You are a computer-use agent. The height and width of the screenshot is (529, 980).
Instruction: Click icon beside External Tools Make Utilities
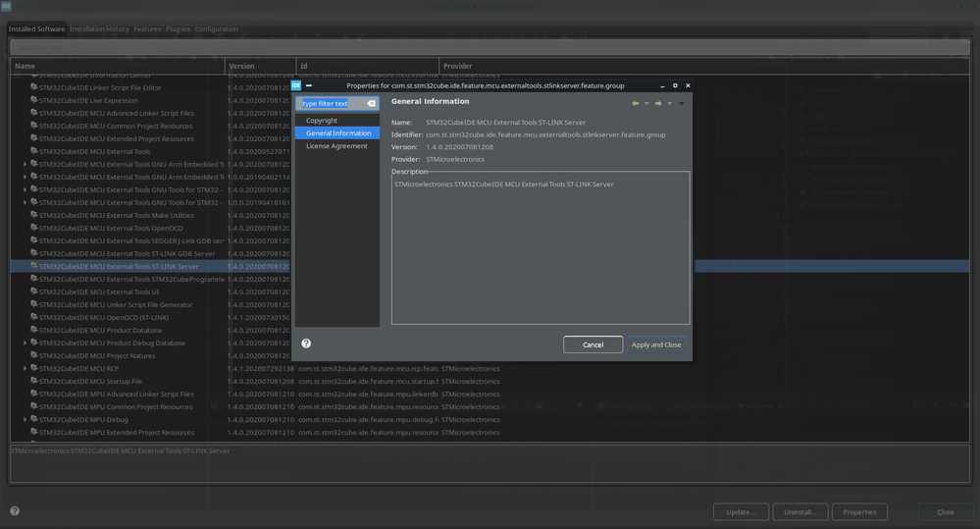tap(34, 215)
